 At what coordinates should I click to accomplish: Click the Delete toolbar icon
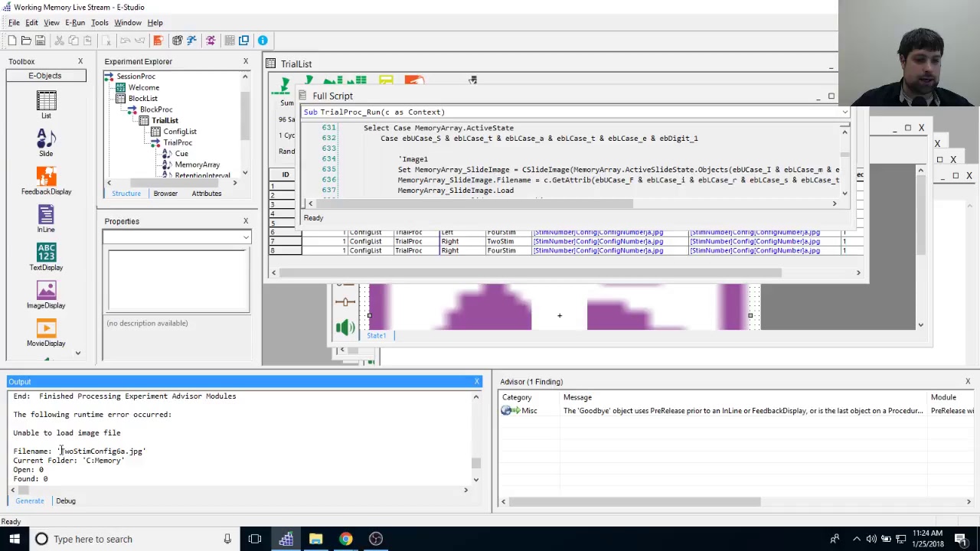106,41
